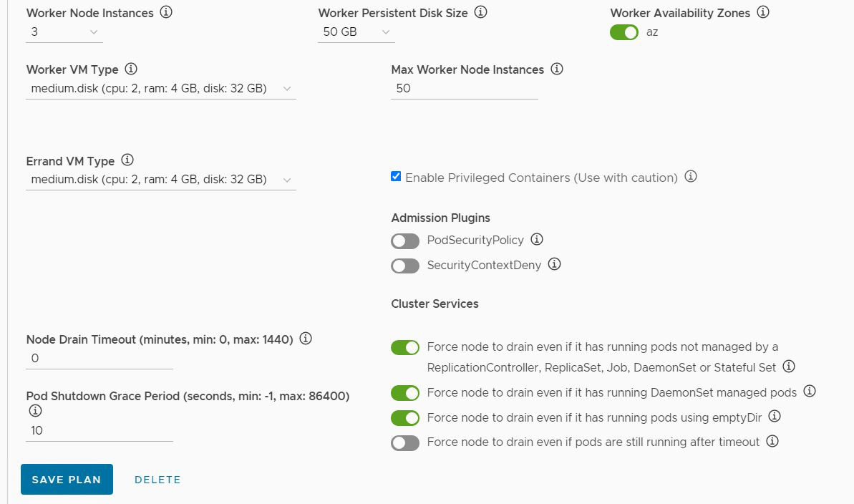This screenshot has height=504, width=854.
Task: Click info icon next to PodSecurityPolicy
Action: (537, 239)
